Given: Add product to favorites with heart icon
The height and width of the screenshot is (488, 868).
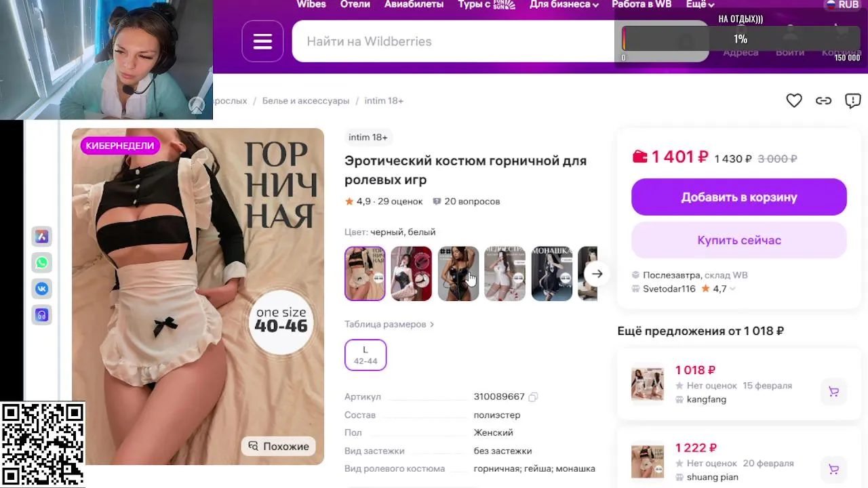Looking at the screenshot, I should (x=794, y=100).
